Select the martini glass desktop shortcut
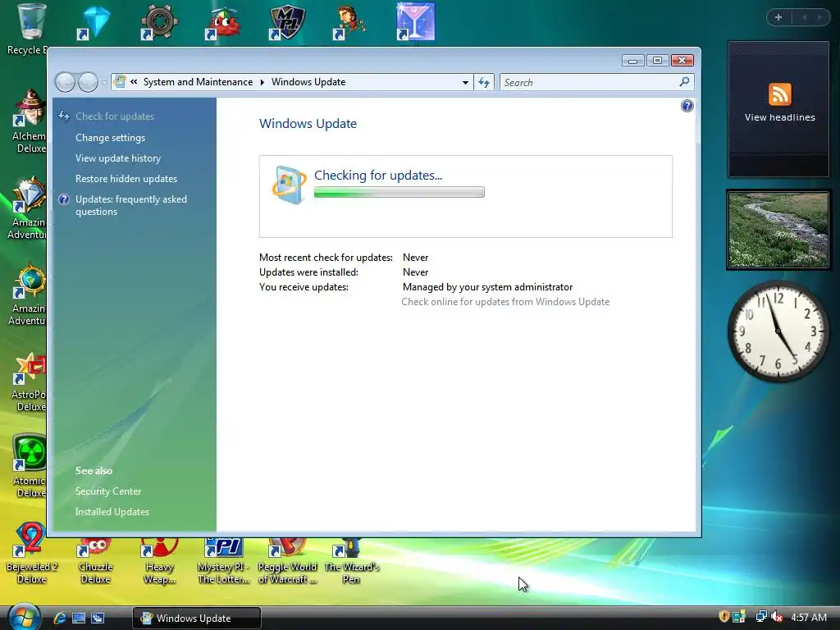 415,21
